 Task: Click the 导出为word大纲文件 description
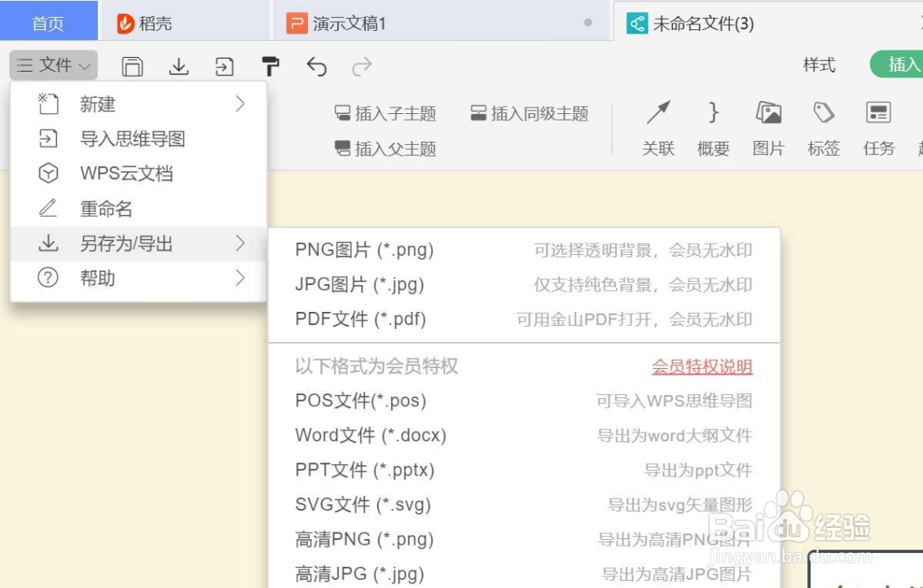coord(675,437)
